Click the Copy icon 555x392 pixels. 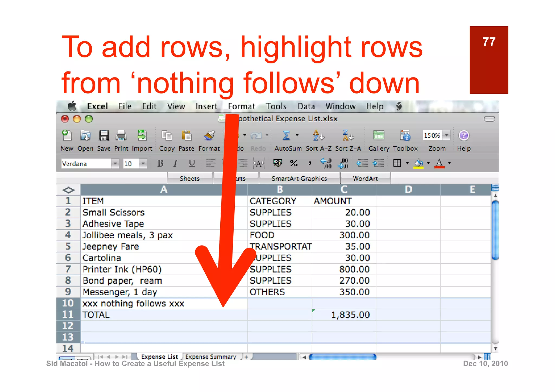coord(167,135)
